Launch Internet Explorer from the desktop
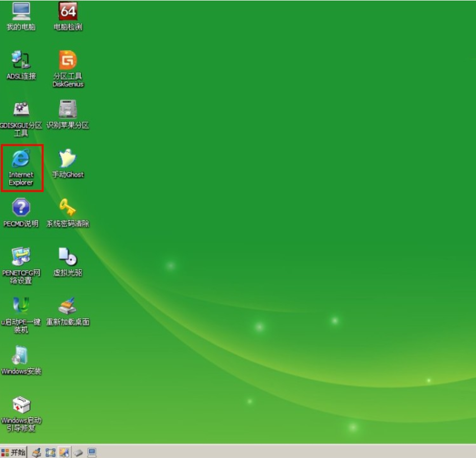 click(x=21, y=159)
